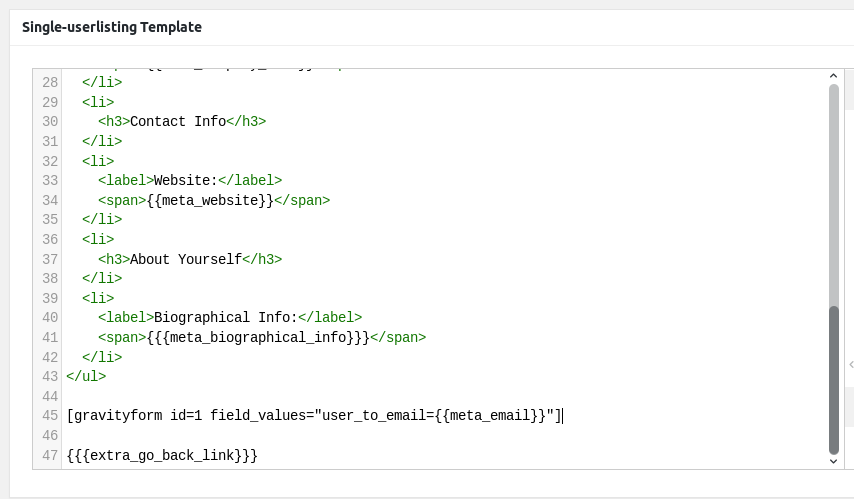854x499 pixels.
Task: Click the {{{meta_biographical_info}}} tag
Action: click(x=258, y=337)
